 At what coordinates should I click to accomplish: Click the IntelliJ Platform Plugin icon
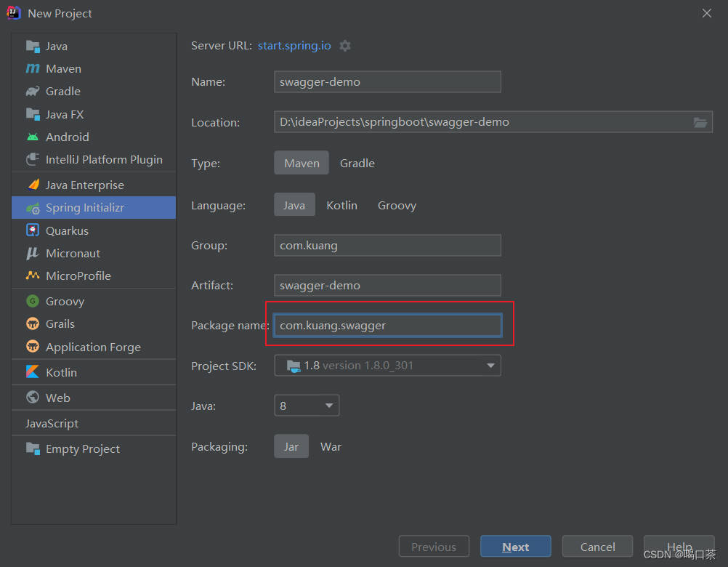[x=33, y=159]
